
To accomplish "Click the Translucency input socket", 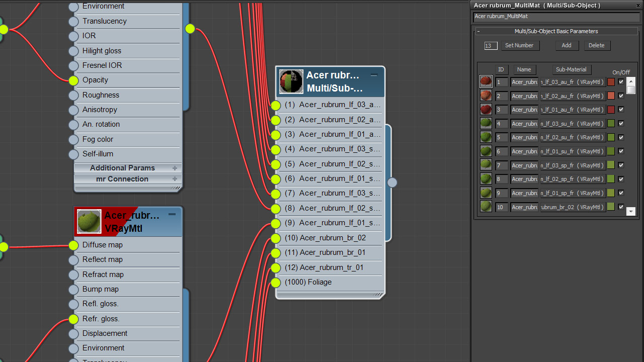I will [73, 21].
